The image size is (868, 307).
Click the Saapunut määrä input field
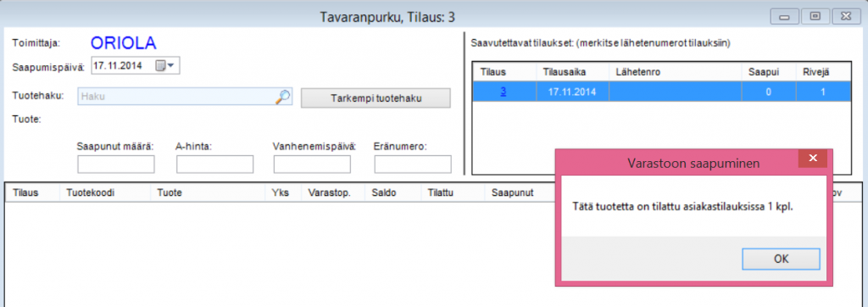(x=115, y=165)
